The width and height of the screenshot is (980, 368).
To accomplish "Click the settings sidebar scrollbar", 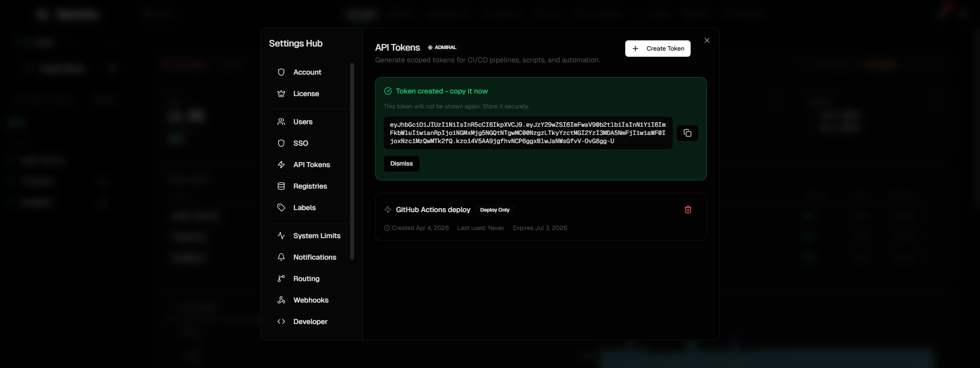I will coord(352,161).
